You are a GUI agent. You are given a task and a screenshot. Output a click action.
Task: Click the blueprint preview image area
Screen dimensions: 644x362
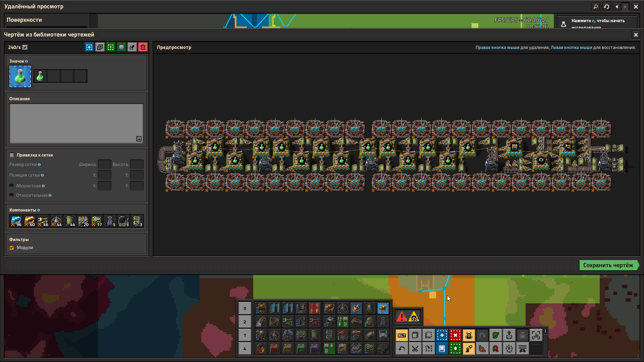tap(396, 155)
